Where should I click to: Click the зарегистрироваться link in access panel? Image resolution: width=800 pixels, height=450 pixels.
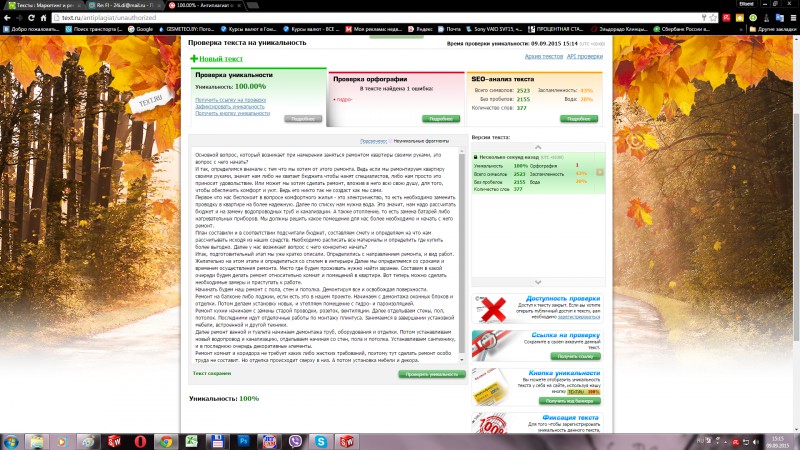pos(579,317)
